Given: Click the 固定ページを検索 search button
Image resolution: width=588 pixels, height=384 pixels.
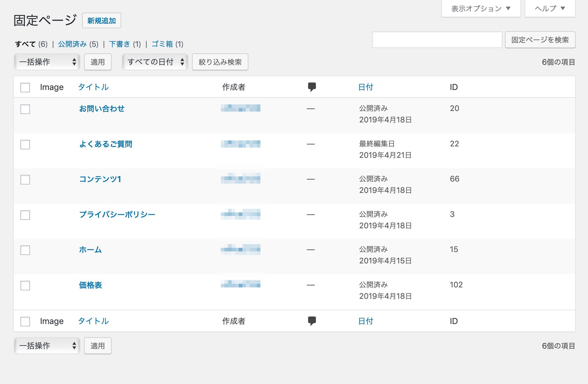Looking at the screenshot, I should pos(540,40).
